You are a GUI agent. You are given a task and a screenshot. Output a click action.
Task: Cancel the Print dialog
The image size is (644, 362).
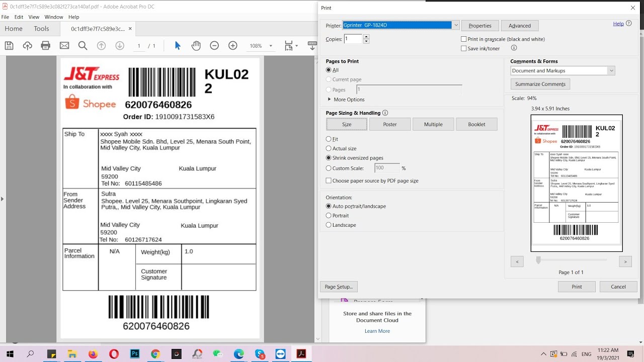click(x=618, y=287)
